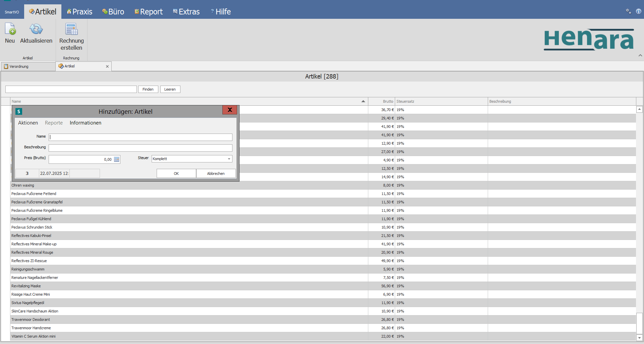Click the info icon top right
This screenshot has width=644, height=344.
(639, 11)
